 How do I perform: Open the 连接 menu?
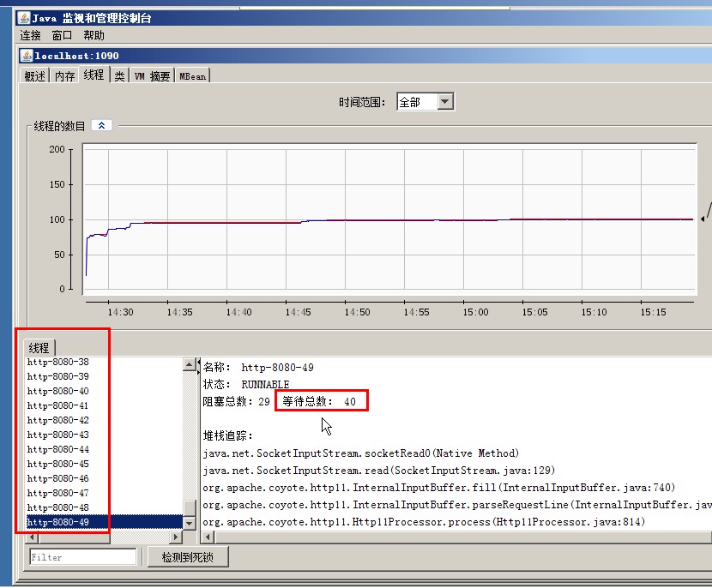click(x=30, y=35)
